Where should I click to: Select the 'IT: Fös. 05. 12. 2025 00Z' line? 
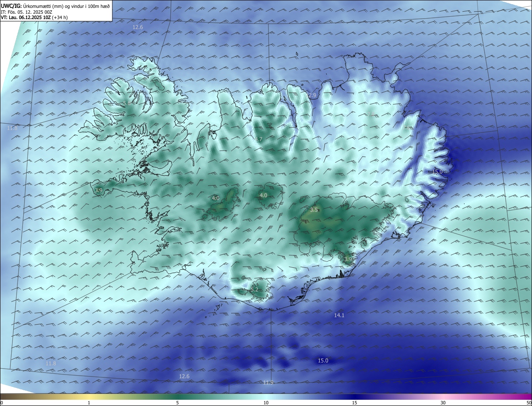point(27,12)
